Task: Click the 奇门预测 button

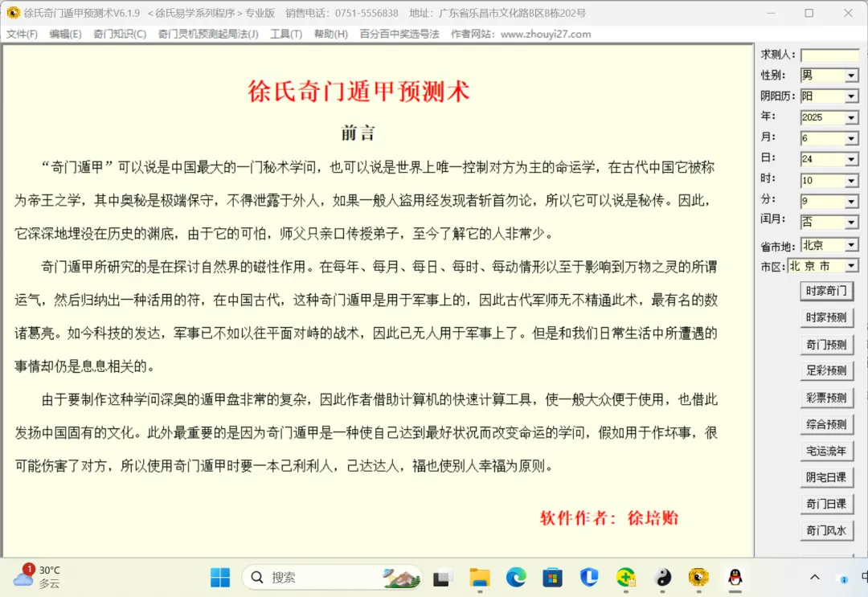Action: [x=826, y=345]
